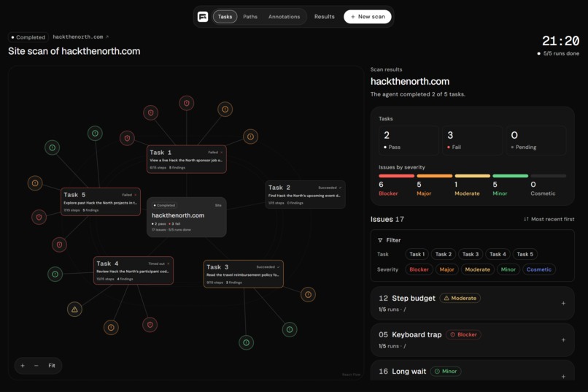Viewport: 588px width, 392px height.
Task: Click the Completed status badge near page title
Action: [x=28, y=37]
